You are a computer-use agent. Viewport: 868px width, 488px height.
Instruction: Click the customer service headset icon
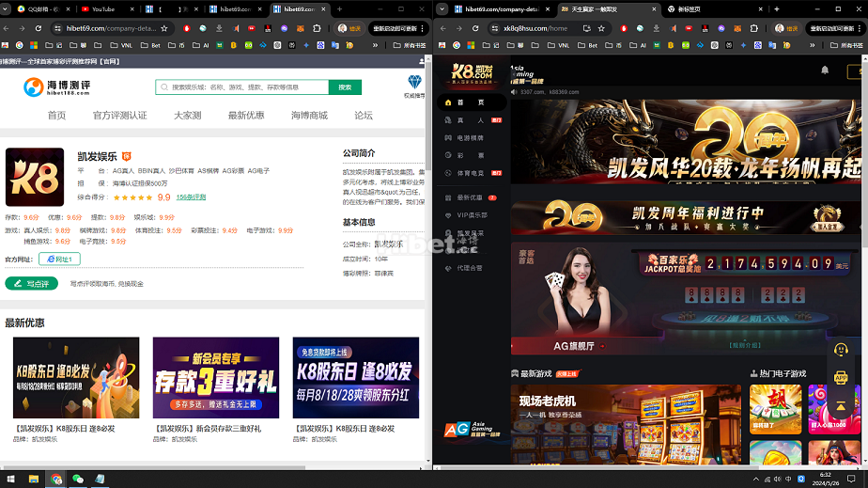click(x=841, y=350)
